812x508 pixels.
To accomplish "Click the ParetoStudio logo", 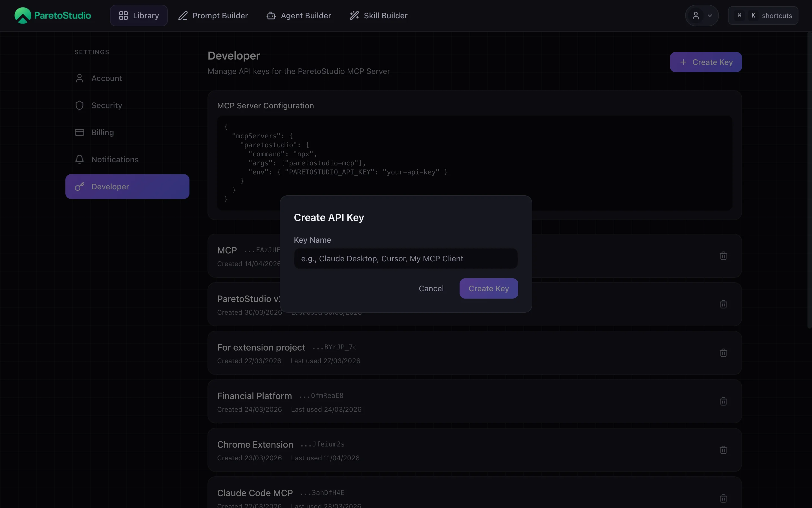I will 53,16.
